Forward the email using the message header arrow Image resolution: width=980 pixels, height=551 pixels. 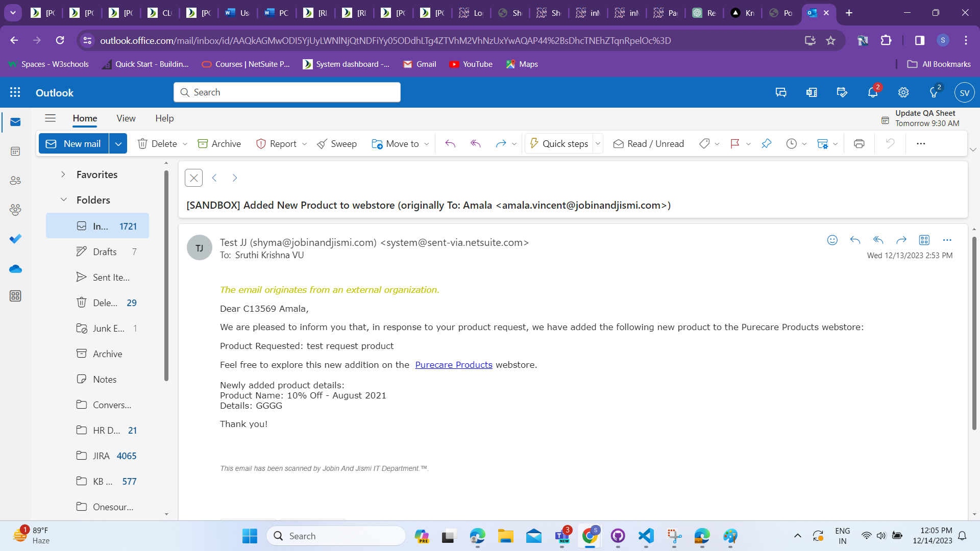(x=901, y=240)
